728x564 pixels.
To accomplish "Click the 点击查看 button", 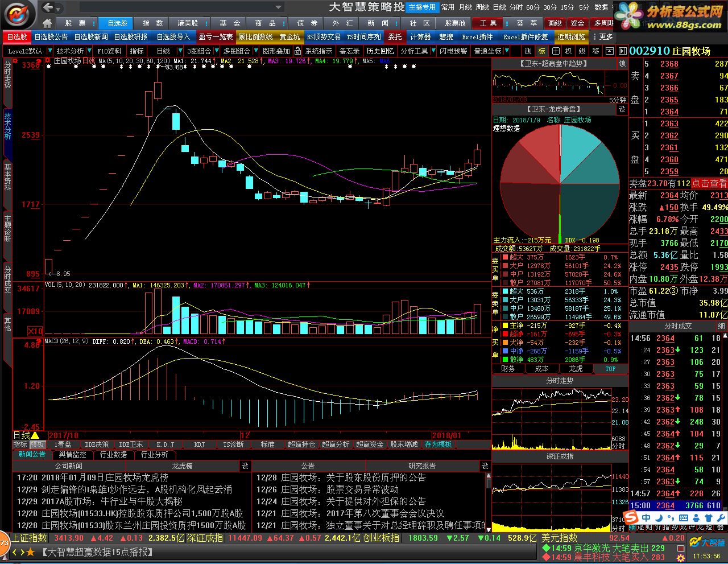I will pyautogui.click(x=709, y=183).
